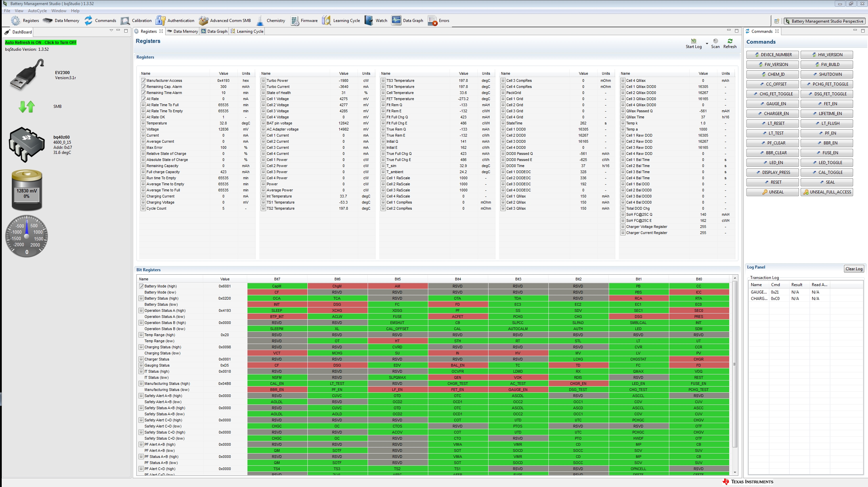
Task: Click the Bit Registers vertical scrollbar
Action: pyautogui.click(x=735, y=364)
